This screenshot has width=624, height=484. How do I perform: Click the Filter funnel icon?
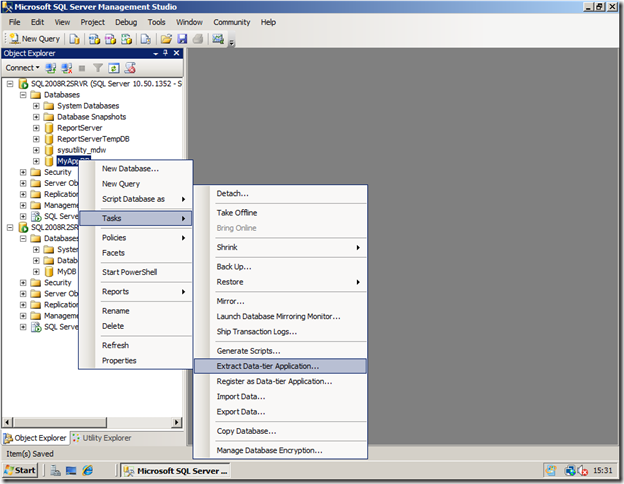(98, 68)
